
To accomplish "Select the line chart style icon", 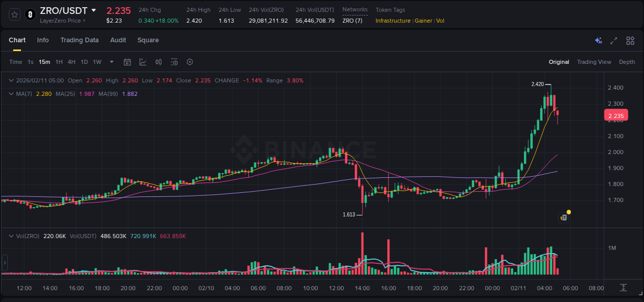I will click(142, 62).
